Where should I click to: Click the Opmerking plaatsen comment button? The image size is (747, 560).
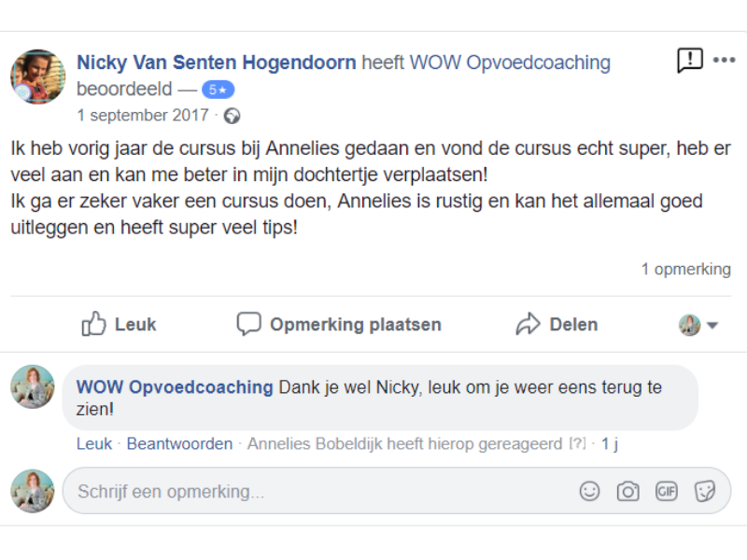point(338,325)
